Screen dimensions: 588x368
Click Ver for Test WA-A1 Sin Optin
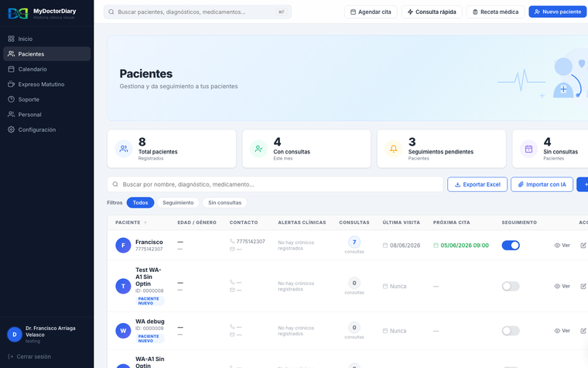coord(562,286)
